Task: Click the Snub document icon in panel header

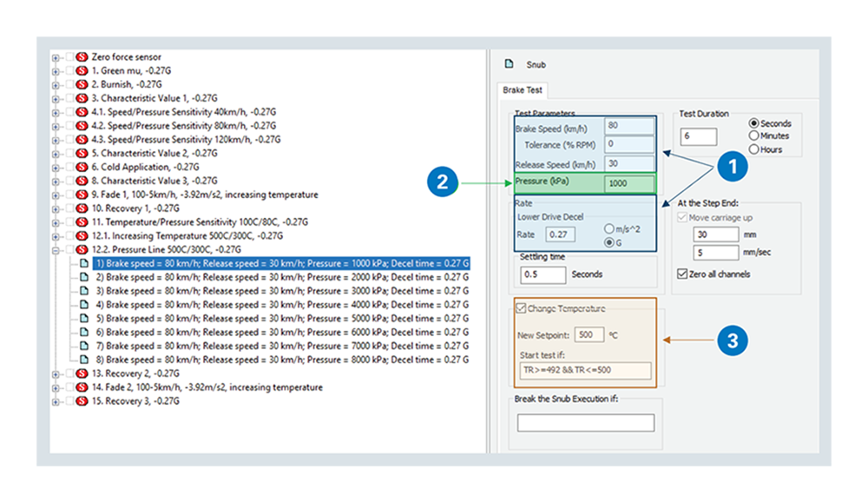Action: [510, 64]
